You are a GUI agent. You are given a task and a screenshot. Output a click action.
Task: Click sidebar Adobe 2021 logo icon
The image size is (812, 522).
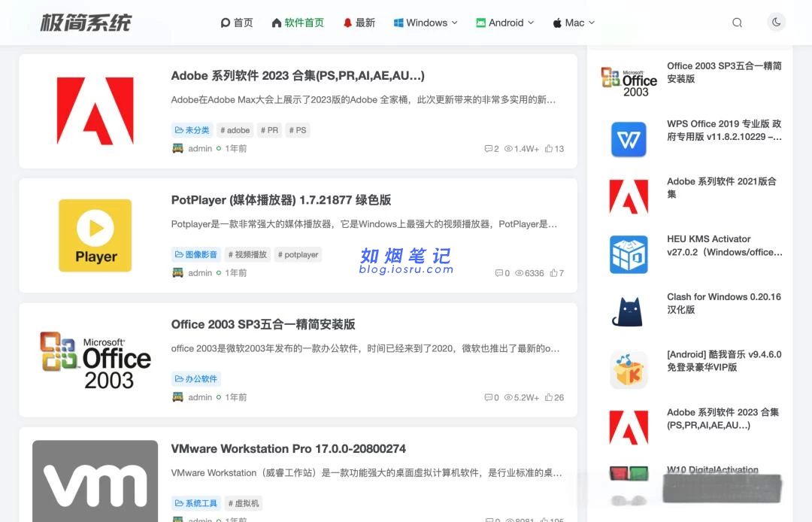(x=629, y=197)
